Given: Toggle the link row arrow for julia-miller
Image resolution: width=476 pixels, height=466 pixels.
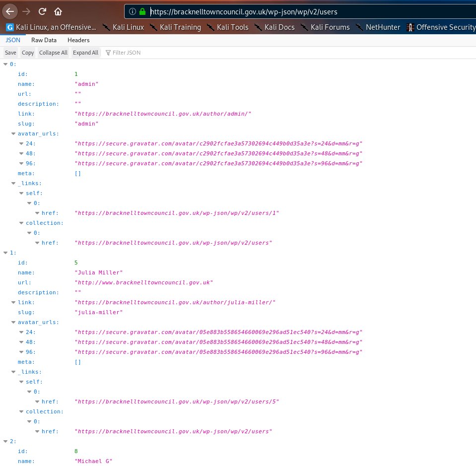Looking at the screenshot, I should (13, 302).
